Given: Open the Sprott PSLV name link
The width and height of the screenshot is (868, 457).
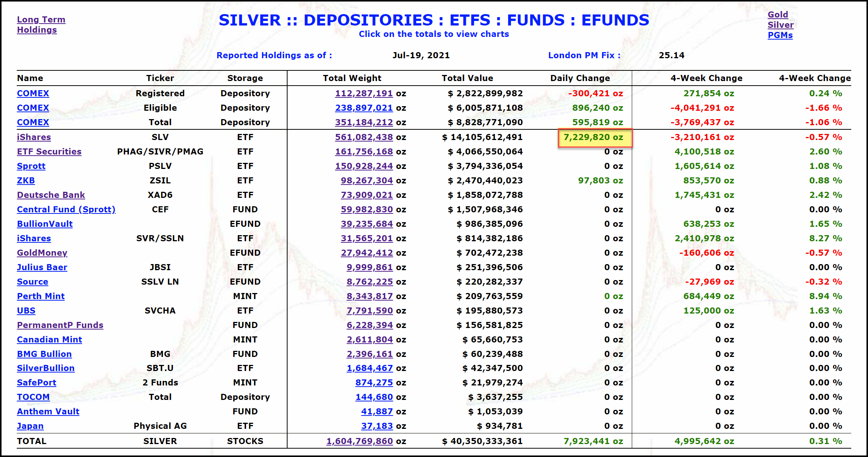Looking at the screenshot, I should point(31,166).
